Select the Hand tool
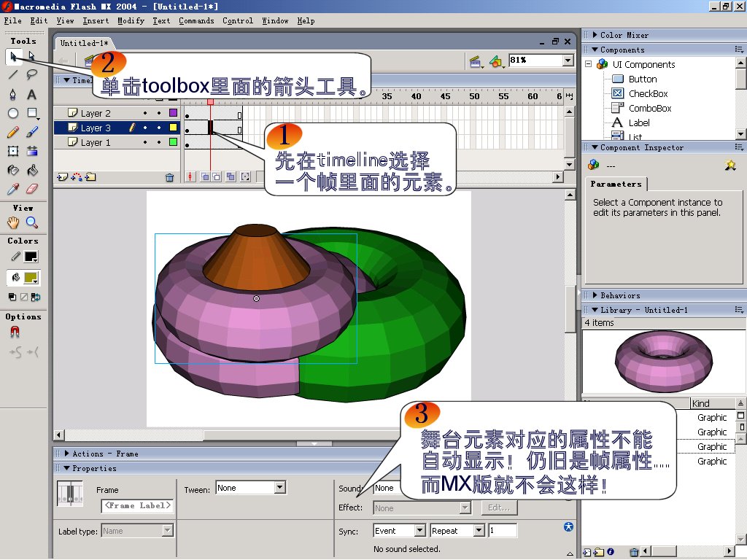This screenshot has height=560, width=747. click(x=13, y=222)
